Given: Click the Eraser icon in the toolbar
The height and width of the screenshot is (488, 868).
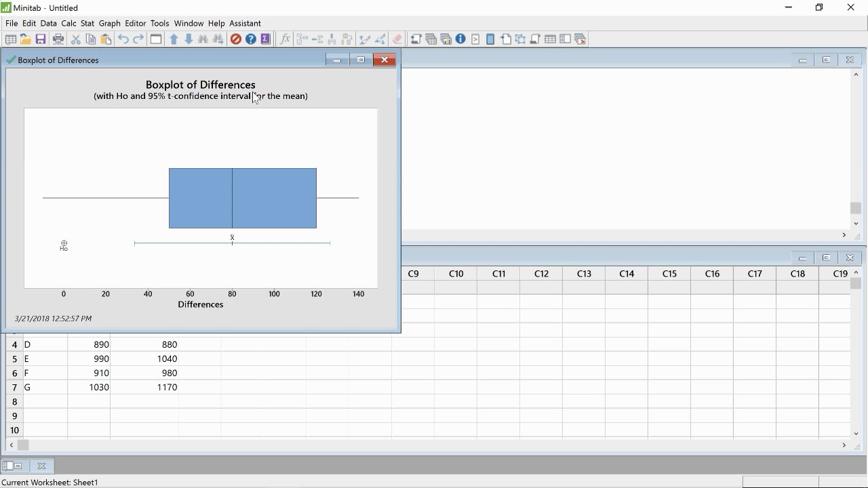Looking at the screenshot, I should (397, 39).
